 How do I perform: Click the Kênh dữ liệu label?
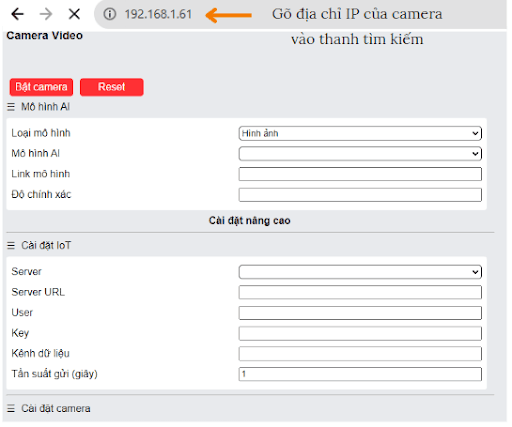[x=40, y=353]
